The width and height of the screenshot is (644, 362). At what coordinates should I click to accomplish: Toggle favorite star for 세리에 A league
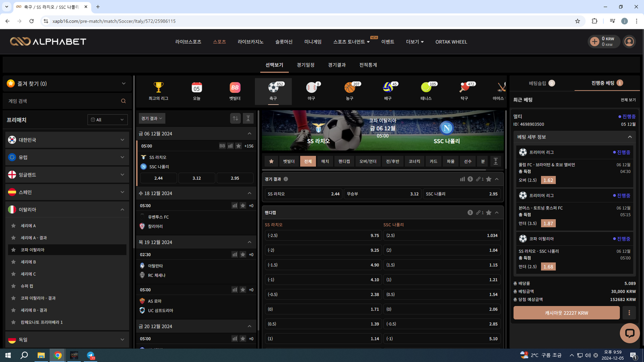point(14,226)
